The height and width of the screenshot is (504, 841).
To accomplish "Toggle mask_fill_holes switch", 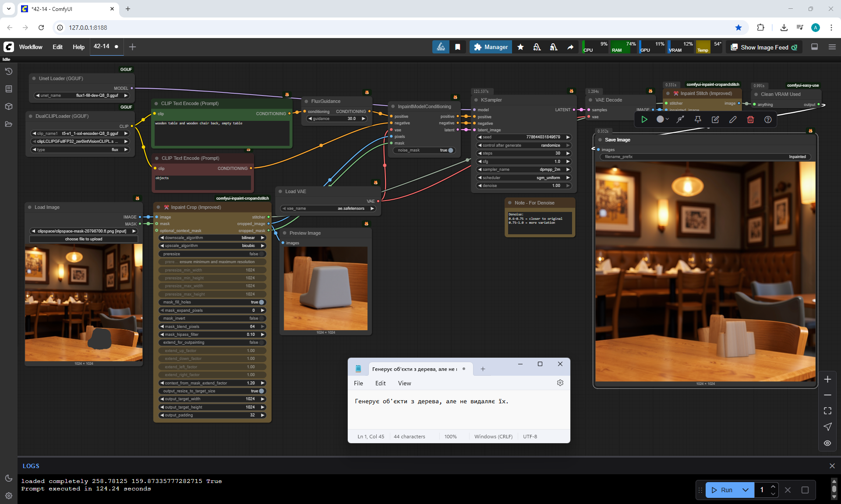I will point(261,302).
